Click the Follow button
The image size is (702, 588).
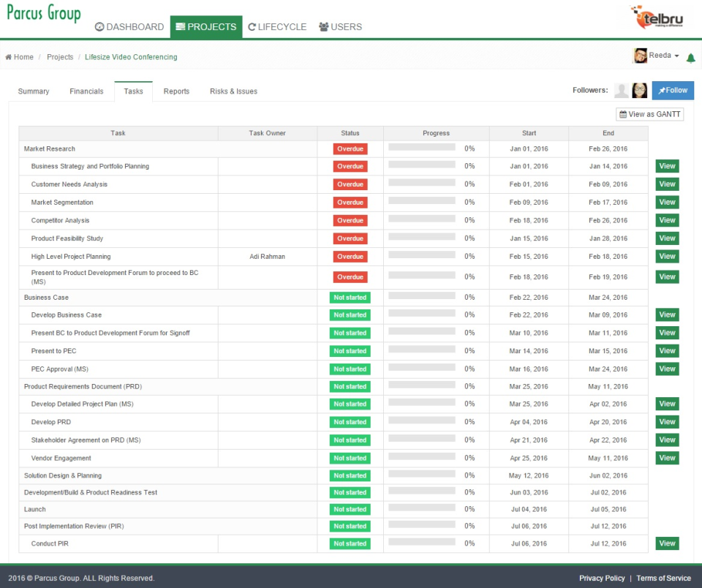tap(672, 90)
